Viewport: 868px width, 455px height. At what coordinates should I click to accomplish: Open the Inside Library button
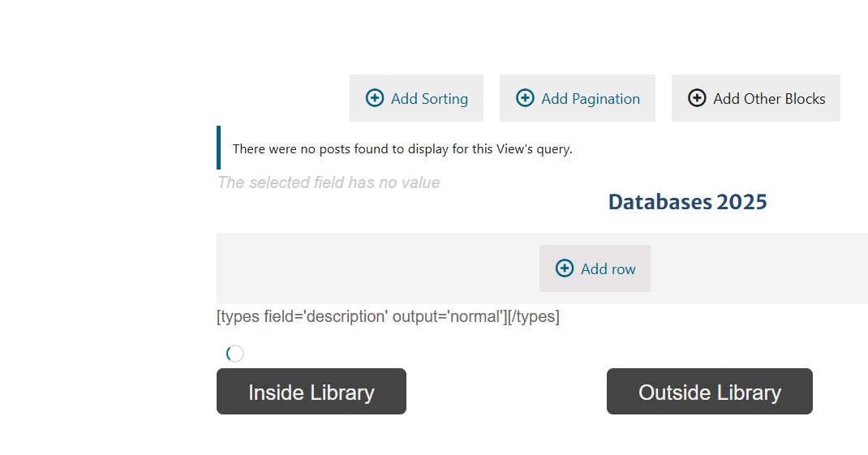point(312,392)
